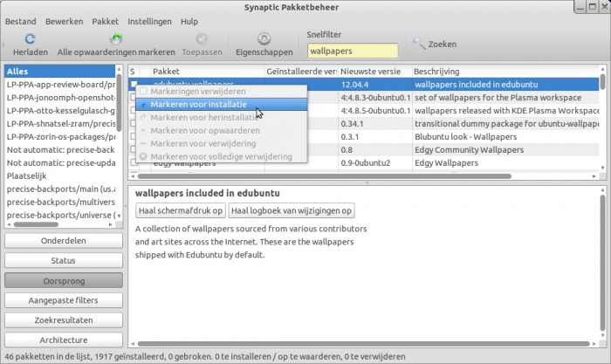Click origin list vertical scrollbar
Image resolution: width=611 pixels, height=364 pixels.
tap(119, 102)
